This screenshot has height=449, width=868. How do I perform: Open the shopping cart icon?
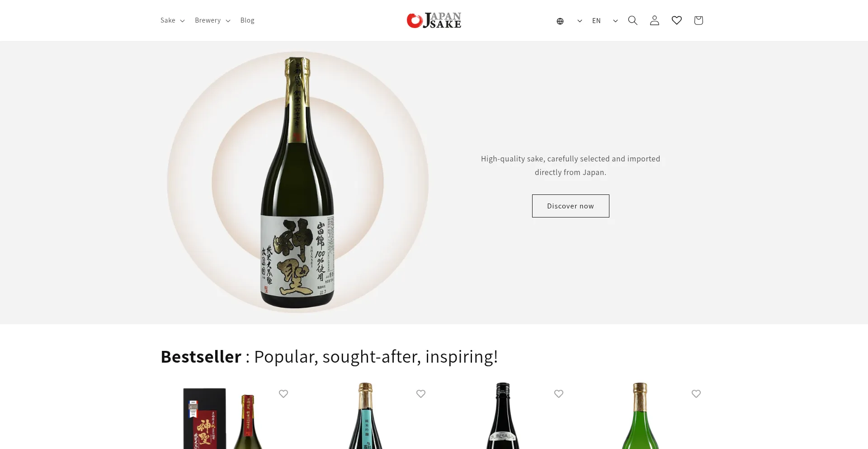pyautogui.click(x=698, y=20)
